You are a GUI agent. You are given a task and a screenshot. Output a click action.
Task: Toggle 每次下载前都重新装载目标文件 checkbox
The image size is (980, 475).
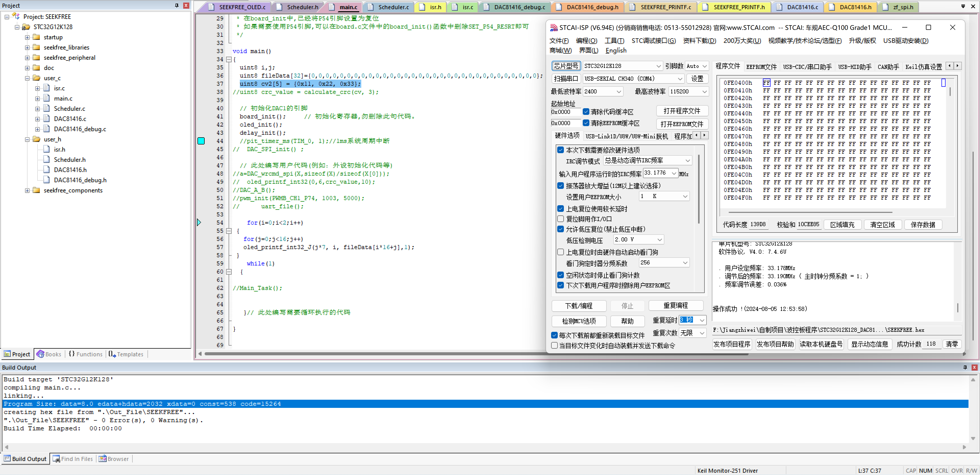click(x=555, y=335)
